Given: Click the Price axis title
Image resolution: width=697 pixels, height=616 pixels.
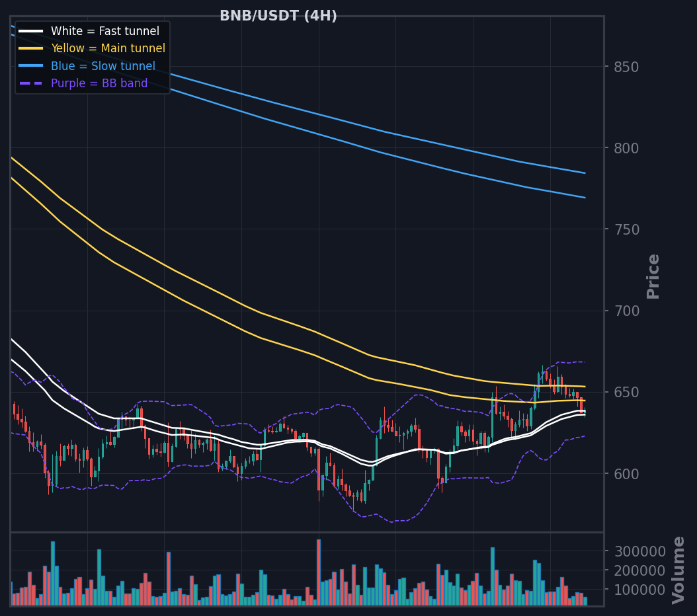Looking at the screenshot, I should 653,276.
